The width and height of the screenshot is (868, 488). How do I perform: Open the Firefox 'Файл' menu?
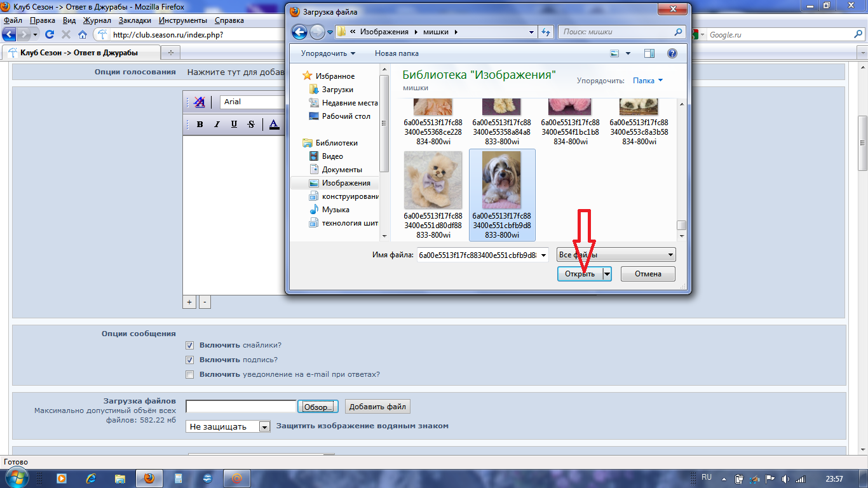13,20
